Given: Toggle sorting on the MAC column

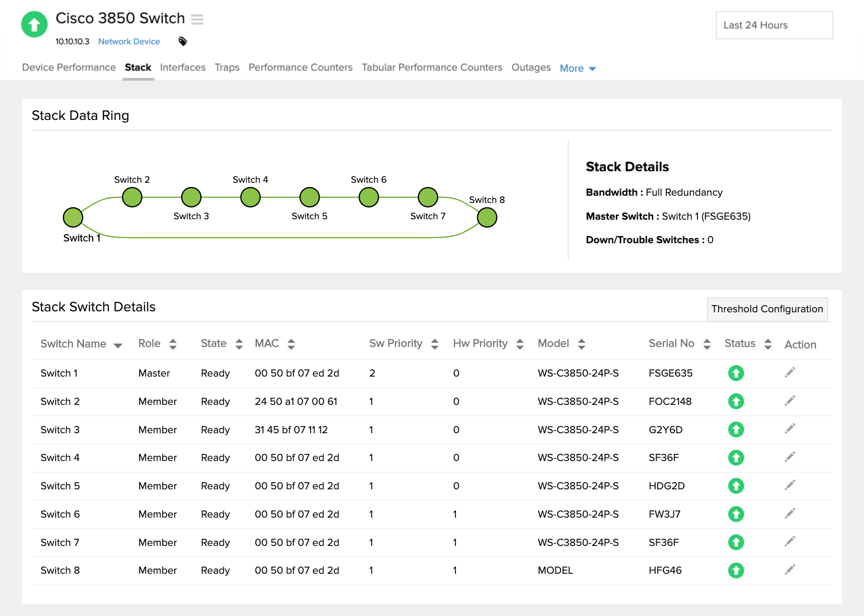Looking at the screenshot, I should point(290,344).
